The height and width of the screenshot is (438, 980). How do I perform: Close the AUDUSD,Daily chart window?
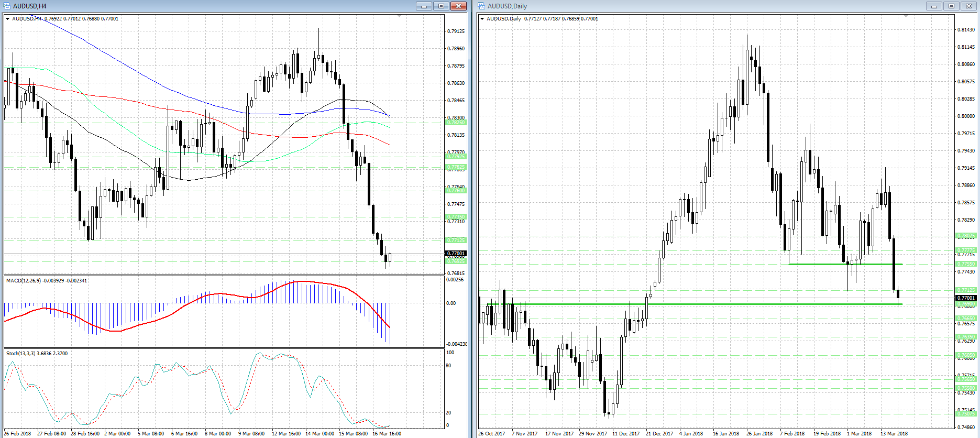pos(968,6)
